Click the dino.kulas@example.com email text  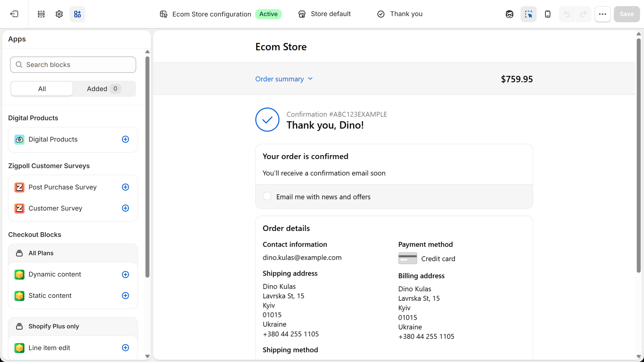[x=302, y=258]
